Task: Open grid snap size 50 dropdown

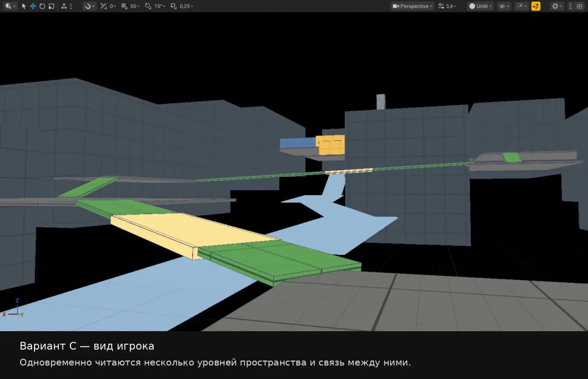Action: point(135,6)
